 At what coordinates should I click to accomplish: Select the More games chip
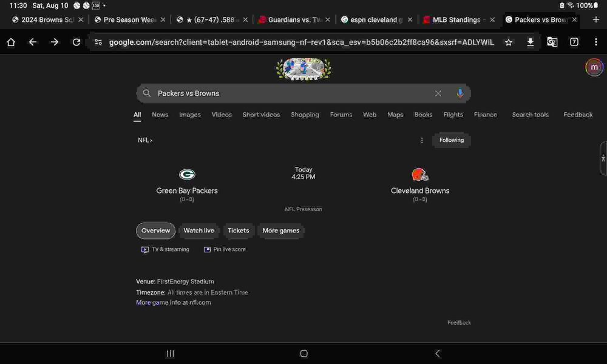point(280,231)
